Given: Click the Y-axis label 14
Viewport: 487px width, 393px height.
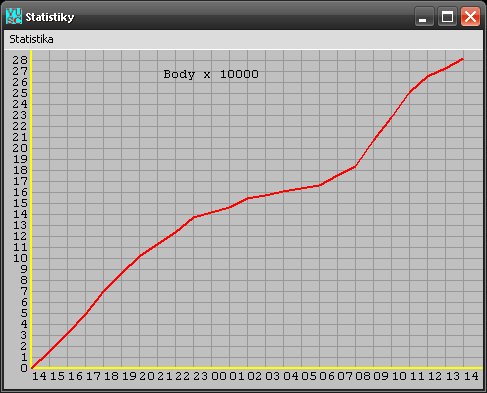Looking at the screenshot, I should coord(20,214).
